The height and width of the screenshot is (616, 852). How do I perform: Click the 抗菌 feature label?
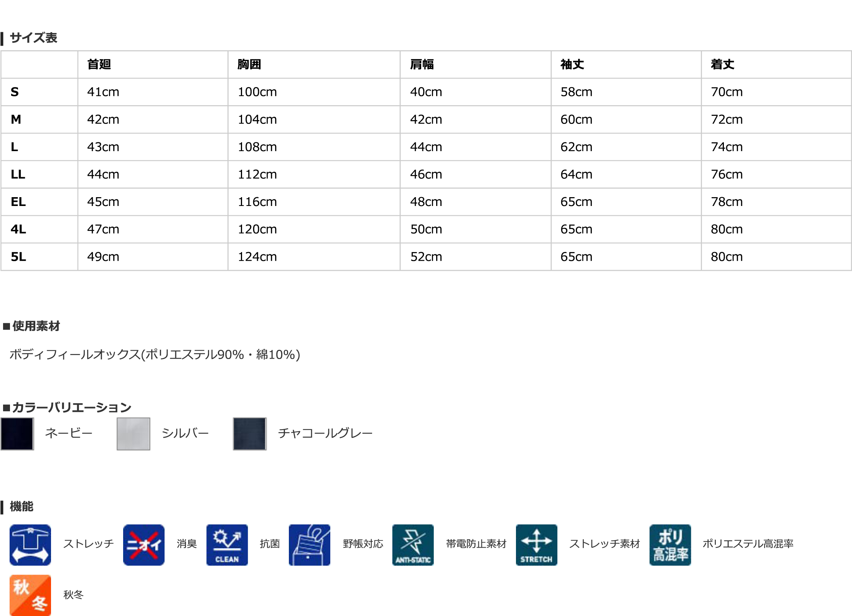(x=270, y=544)
